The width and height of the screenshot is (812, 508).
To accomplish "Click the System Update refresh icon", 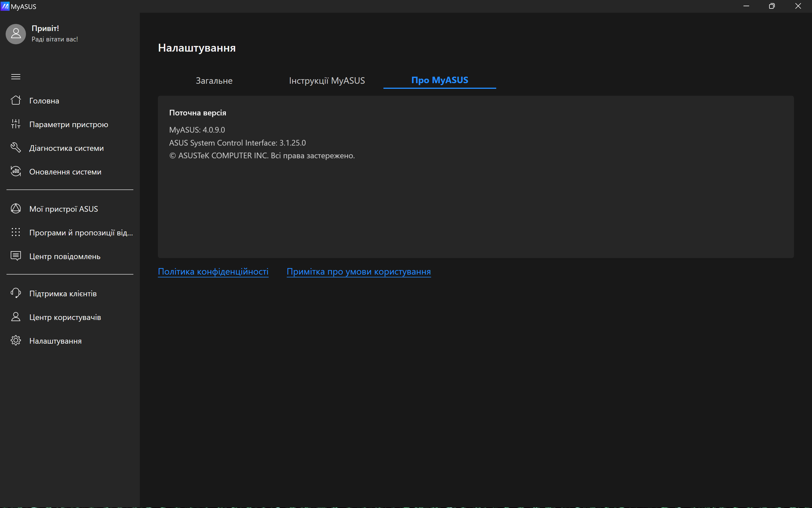I will pyautogui.click(x=16, y=171).
